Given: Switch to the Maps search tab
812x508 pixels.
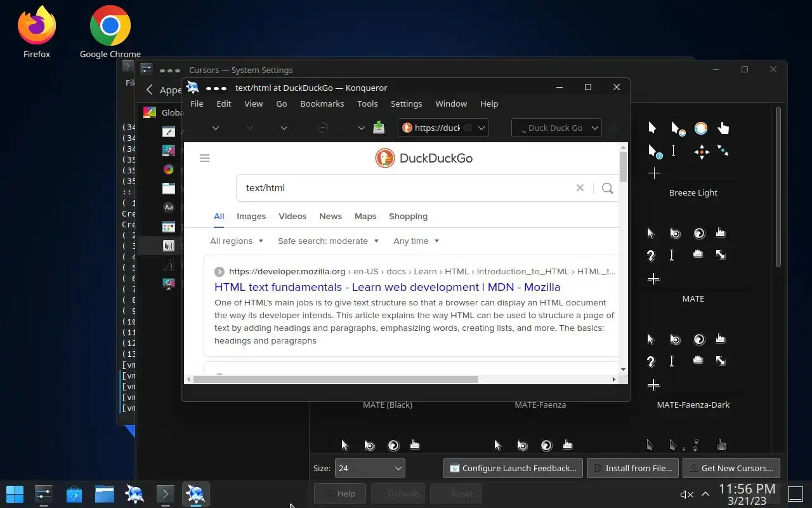Looking at the screenshot, I should pyautogui.click(x=365, y=216).
